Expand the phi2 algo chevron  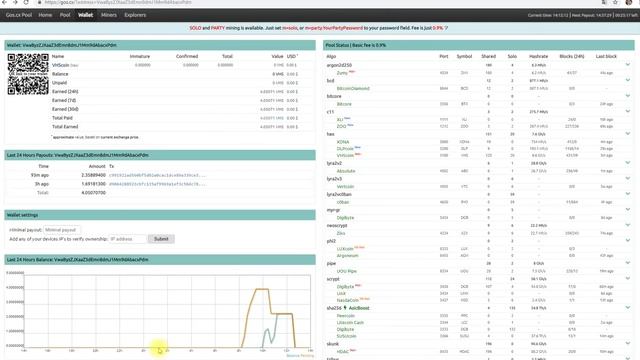point(628,240)
